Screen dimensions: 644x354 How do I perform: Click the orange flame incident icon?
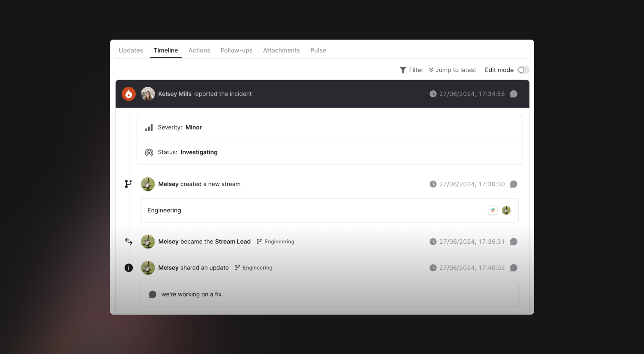tap(128, 94)
